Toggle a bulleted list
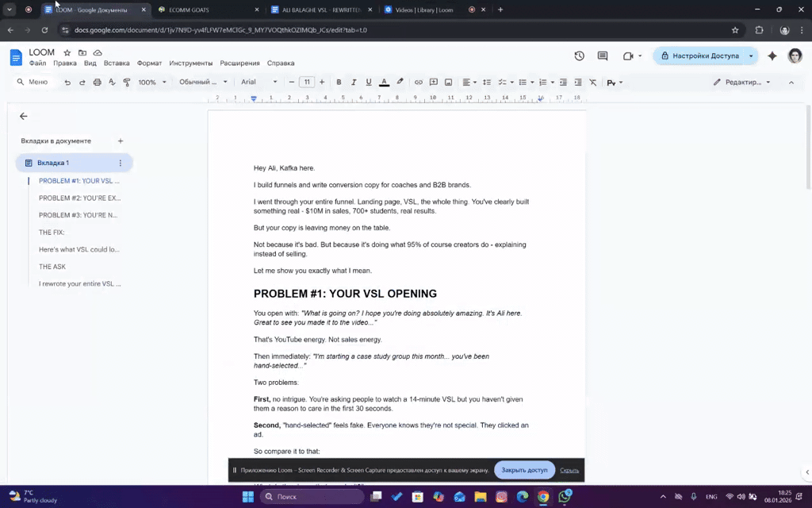 pyautogui.click(x=523, y=82)
